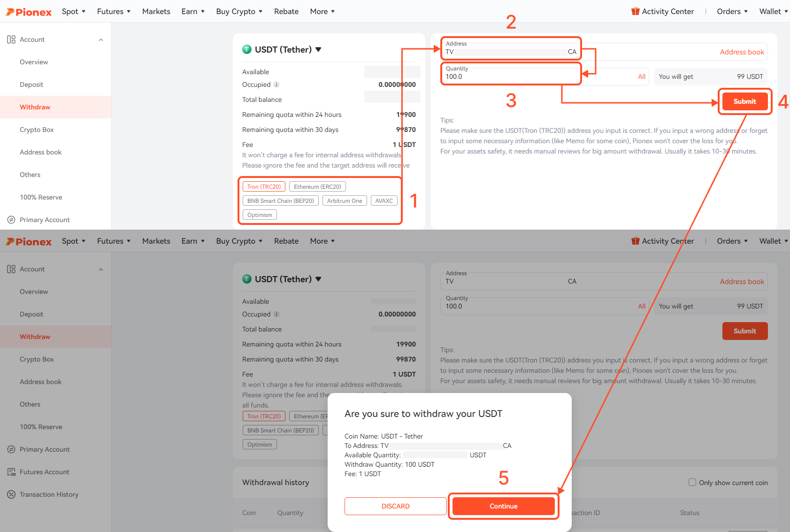
Task: Open the Spot dropdown in top header
Action: click(74, 11)
